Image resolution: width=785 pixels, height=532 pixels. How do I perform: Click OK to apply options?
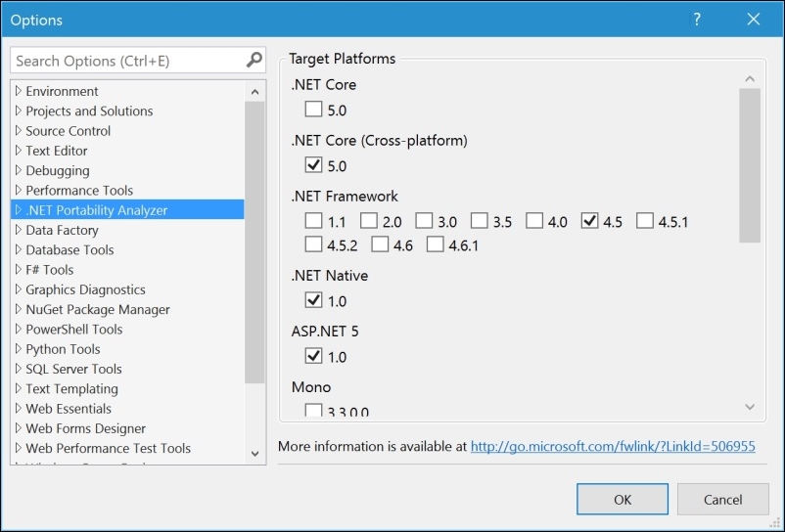[x=623, y=499]
